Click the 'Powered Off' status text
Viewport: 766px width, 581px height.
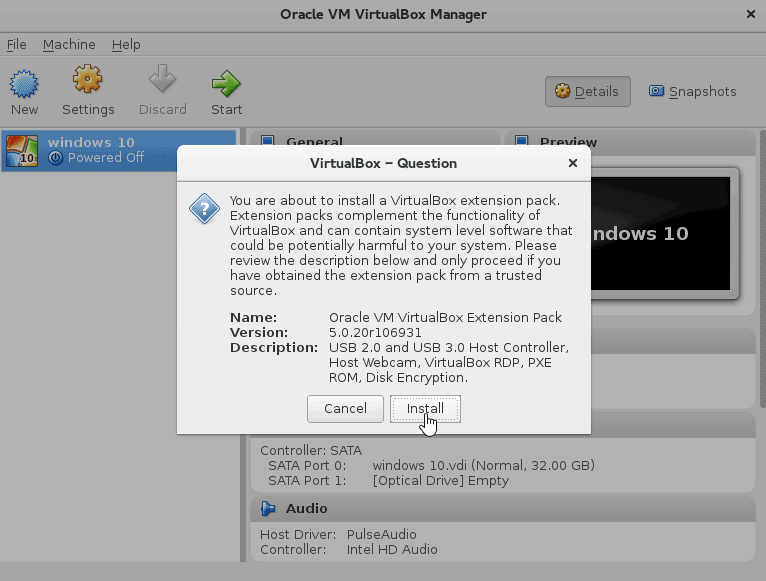(x=106, y=157)
